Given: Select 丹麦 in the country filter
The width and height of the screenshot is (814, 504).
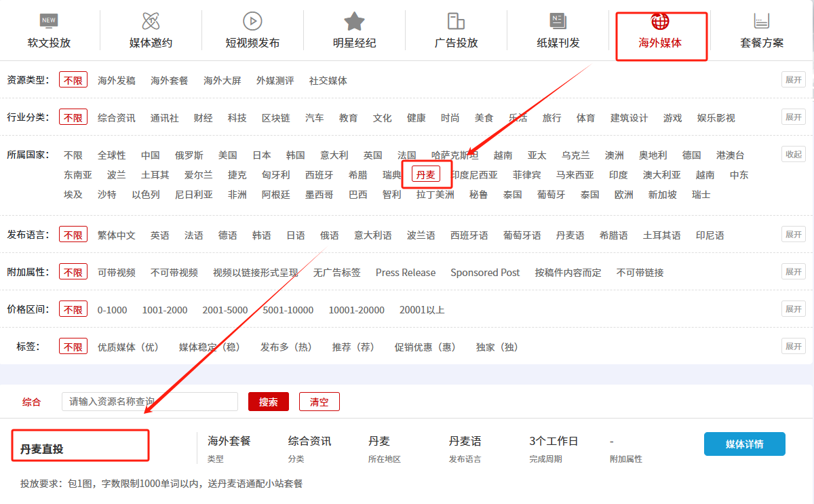Looking at the screenshot, I should tap(426, 175).
